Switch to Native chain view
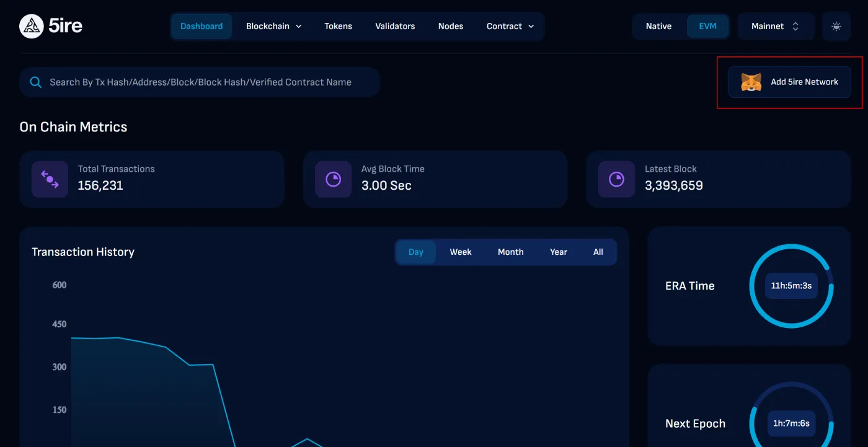The width and height of the screenshot is (868, 447). [658, 26]
